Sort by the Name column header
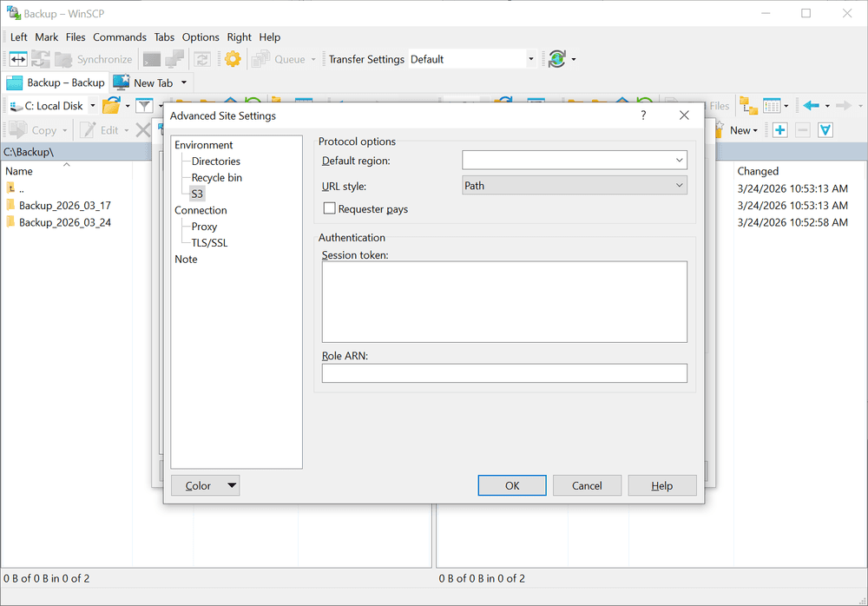 pyautogui.click(x=19, y=171)
